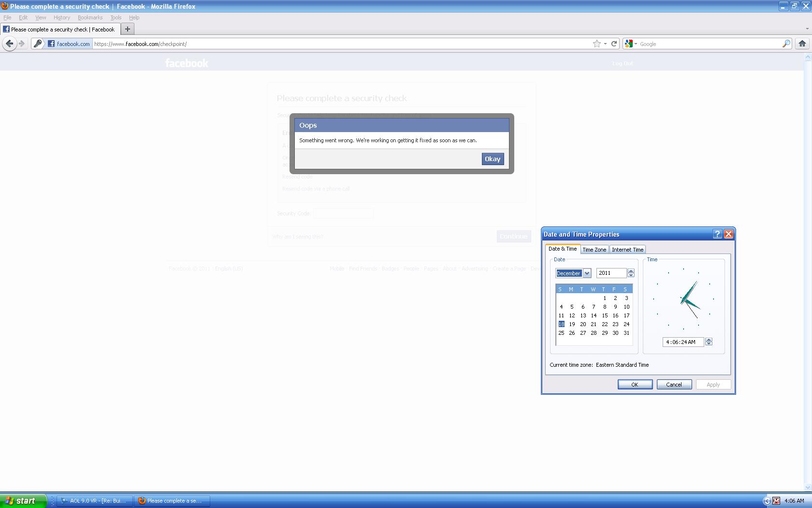Screen dimensions: 812x508
Task: Select December 22 in the calendar
Action: coord(605,324)
